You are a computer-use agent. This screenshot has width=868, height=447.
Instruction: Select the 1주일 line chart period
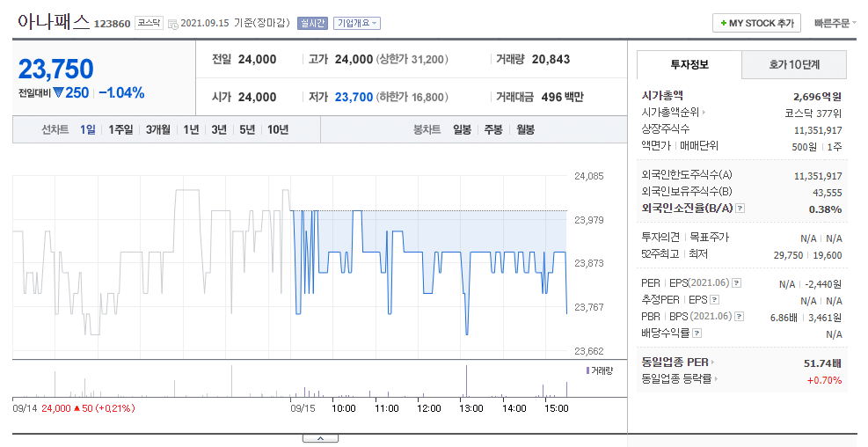tap(120, 129)
